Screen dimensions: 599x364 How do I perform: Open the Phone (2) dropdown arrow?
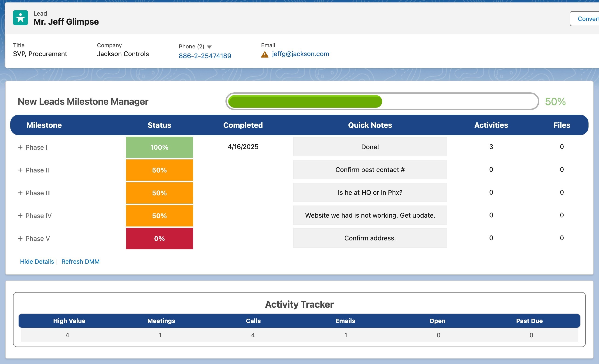209,47
